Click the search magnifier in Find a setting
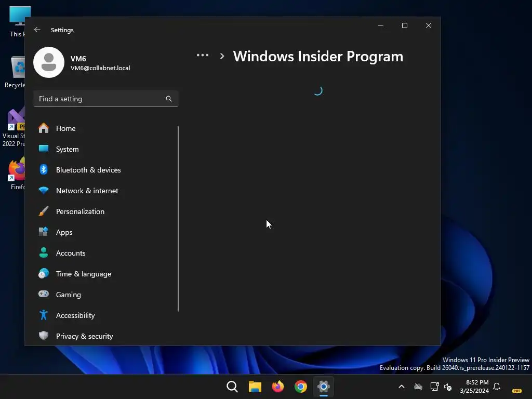The width and height of the screenshot is (532, 399). pos(169,99)
